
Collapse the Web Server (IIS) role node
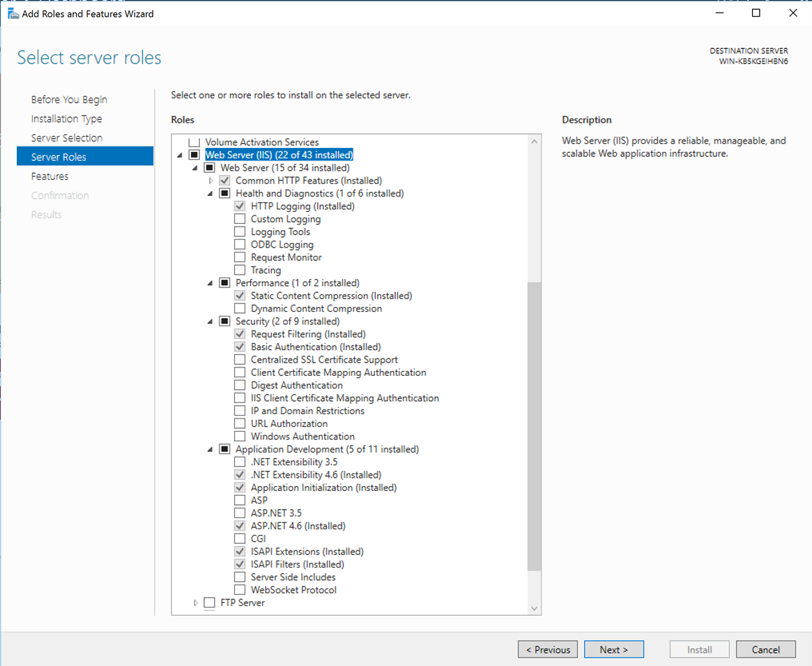pos(180,155)
